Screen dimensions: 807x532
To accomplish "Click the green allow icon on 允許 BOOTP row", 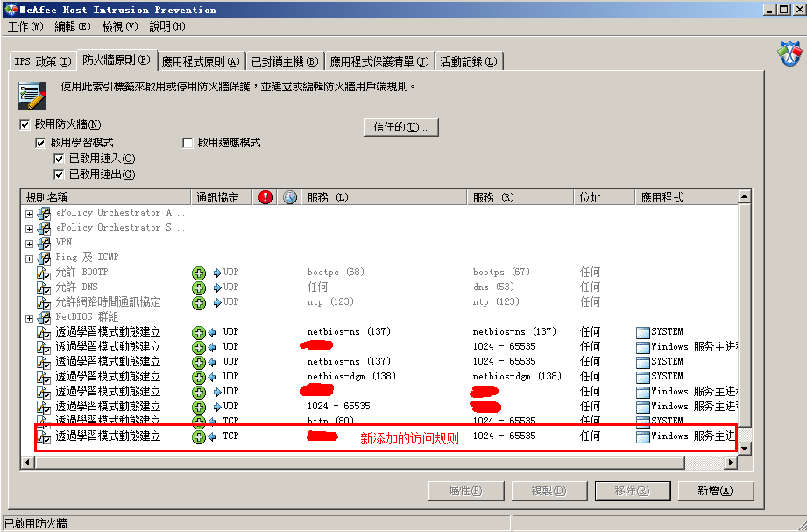I will (x=199, y=273).
